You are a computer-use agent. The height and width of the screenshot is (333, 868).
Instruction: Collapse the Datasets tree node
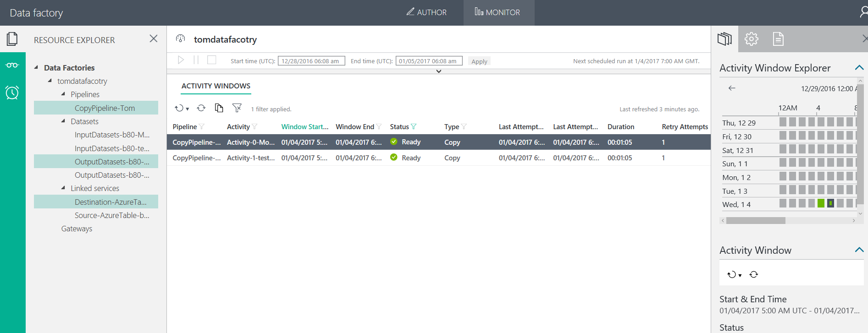pos(63,121)
